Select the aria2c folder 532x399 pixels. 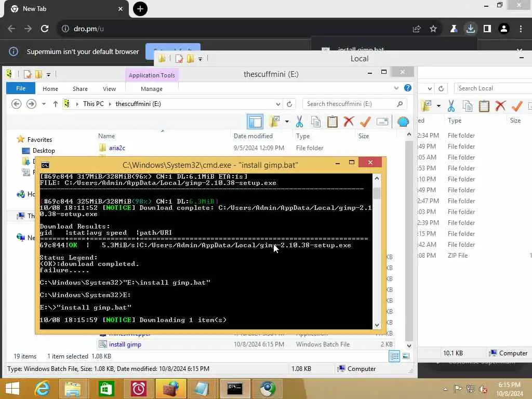coord(117,148)
